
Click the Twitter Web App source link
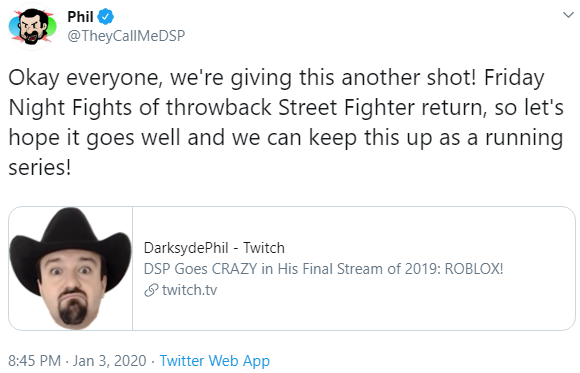[x=215, y=360]
